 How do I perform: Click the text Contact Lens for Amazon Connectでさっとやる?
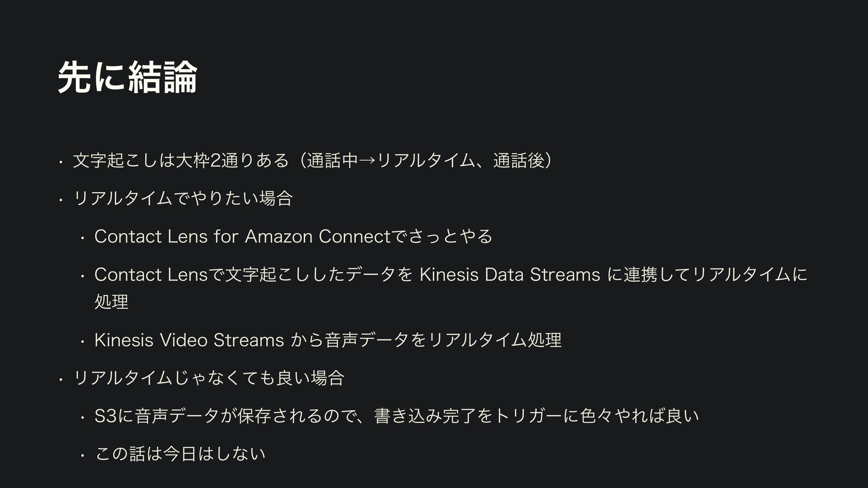(x=293, y=236)
